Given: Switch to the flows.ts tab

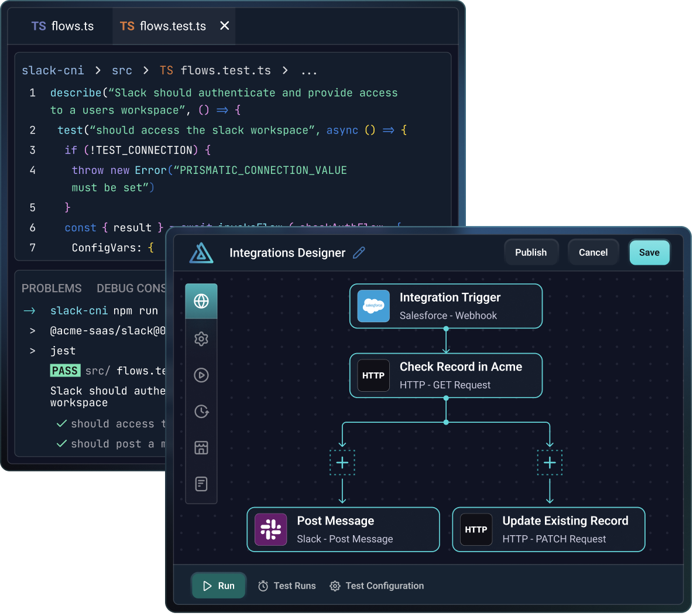Looking at the screenshot, I should (60, 26).
